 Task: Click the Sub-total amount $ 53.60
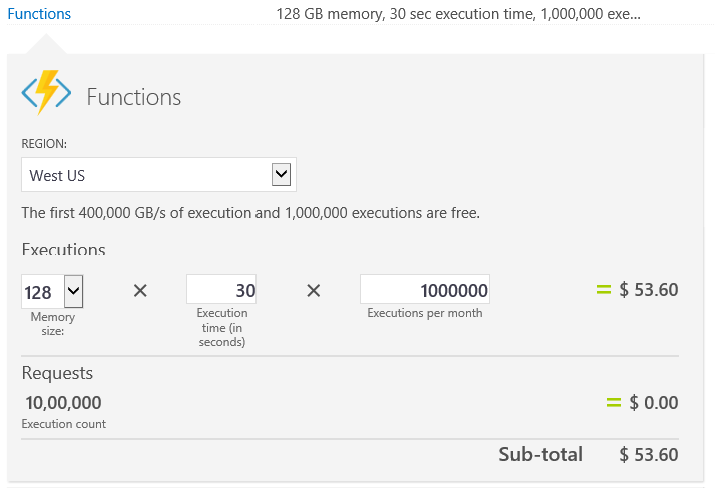[x=649, y=454]
